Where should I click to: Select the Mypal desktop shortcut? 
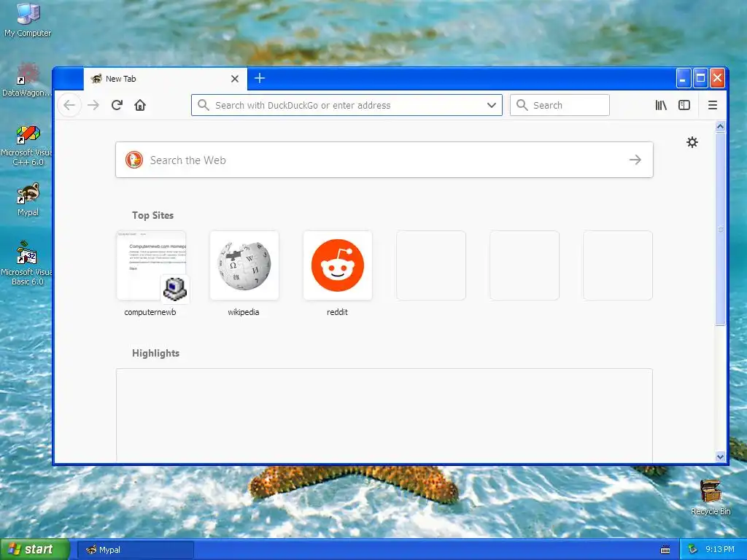[x=28, y=200]
